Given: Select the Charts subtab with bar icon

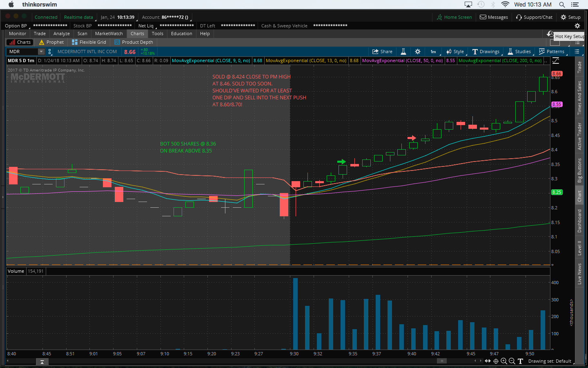Looking at the screenshot, I should point(20,42).
